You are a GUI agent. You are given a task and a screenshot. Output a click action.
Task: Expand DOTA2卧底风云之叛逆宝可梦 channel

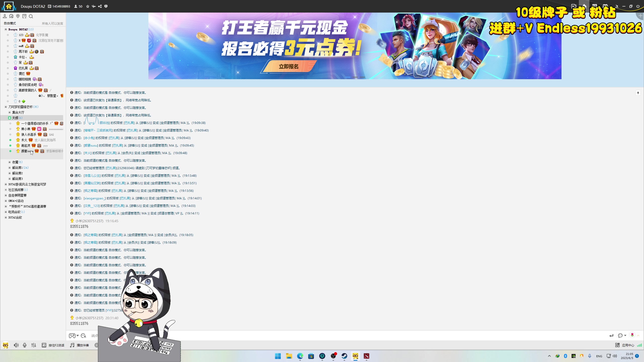6,184
